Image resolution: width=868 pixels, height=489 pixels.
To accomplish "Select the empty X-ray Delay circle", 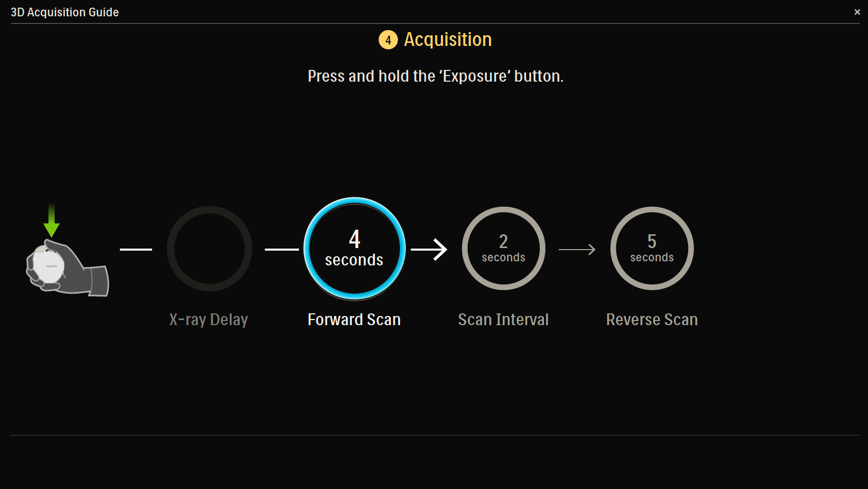I will click(x=209, y=249).
